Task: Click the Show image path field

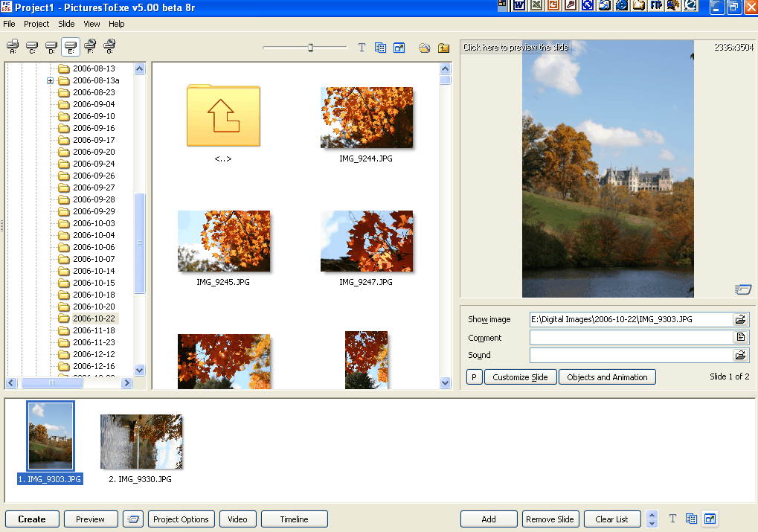Action: (x=631, y=319)
